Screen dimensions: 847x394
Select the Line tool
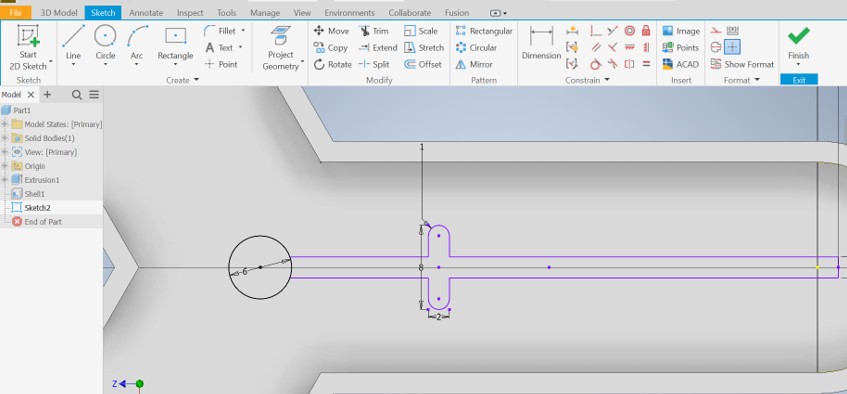73,42
